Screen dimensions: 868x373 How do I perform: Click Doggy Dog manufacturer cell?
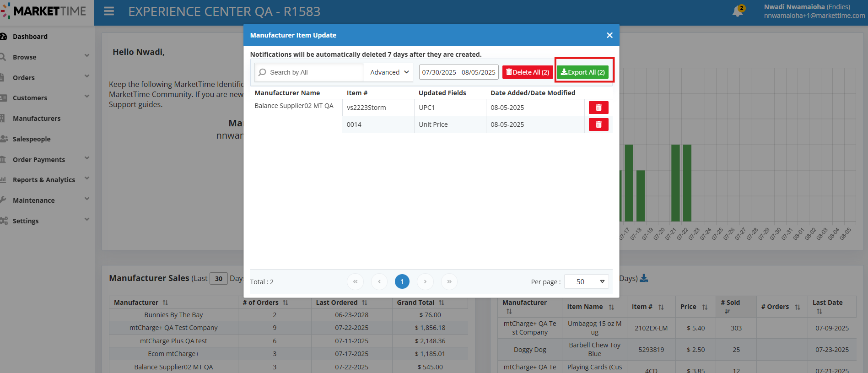(530, 350)
